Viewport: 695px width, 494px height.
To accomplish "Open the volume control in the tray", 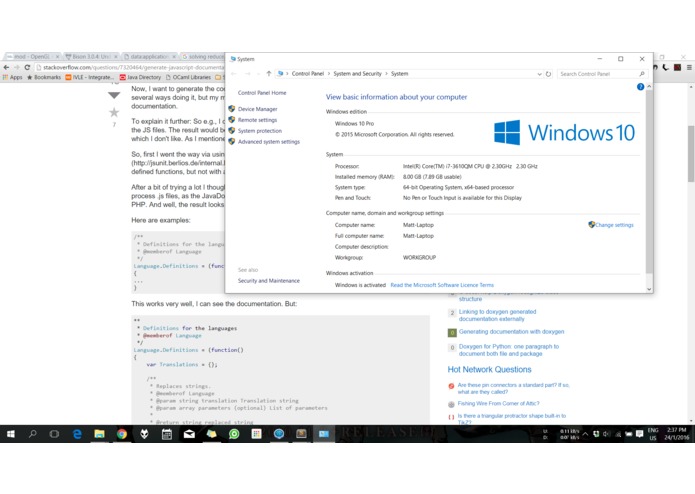I will point(606,434).
